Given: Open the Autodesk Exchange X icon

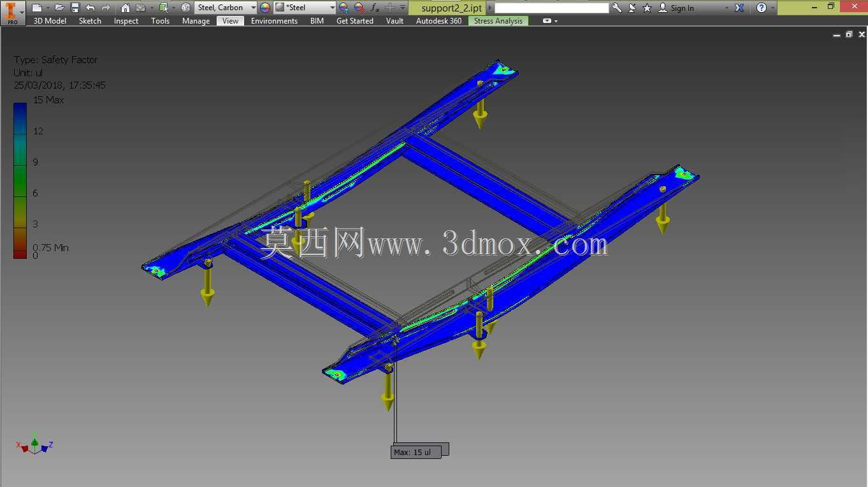Looking at the screenshot, I should pyautogui.click(x=739, y=8).
